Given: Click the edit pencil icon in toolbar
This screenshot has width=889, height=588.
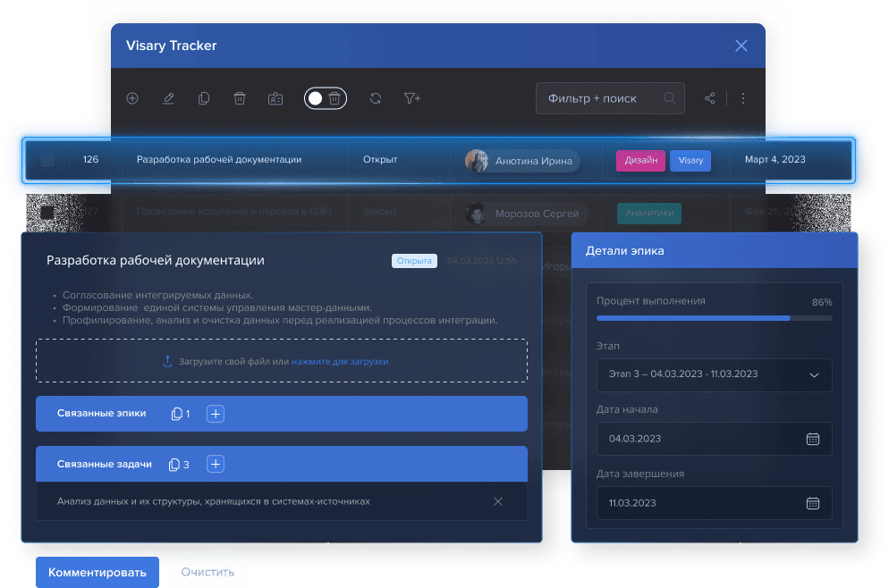Looking at the screenshot, I should 168,98.
